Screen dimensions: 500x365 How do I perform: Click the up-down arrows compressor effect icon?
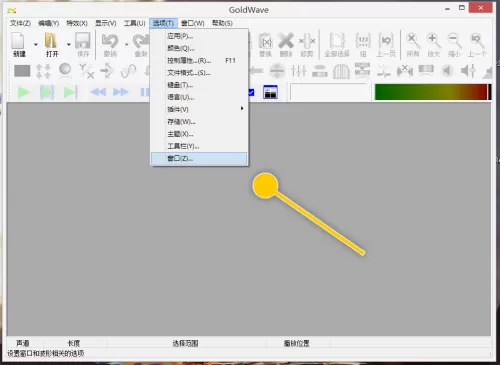pyautogui.click(x=43, y=71)
